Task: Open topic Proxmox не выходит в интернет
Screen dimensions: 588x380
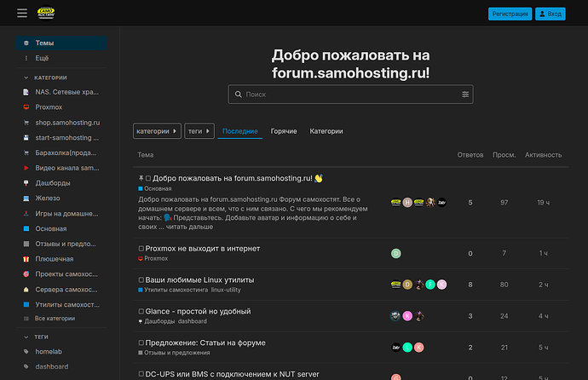Action: pos(203,249)
